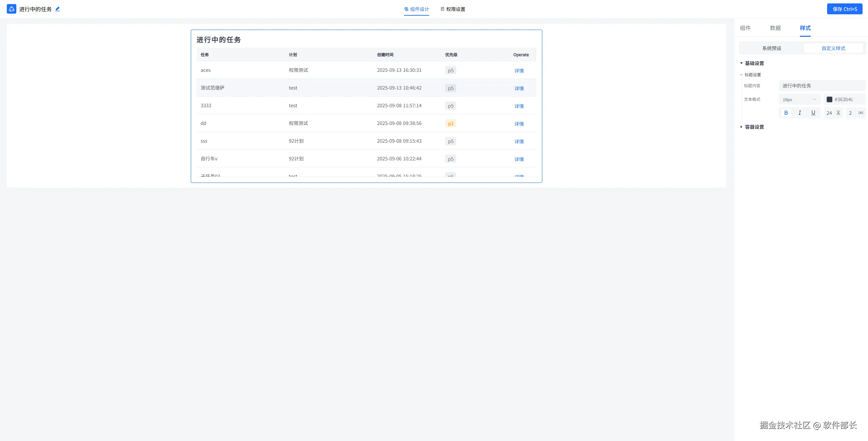Click the letter-spacing icon next to 2
Image resolution: width=868 pixels, height=441 pixels.
(x=861, y=113)
